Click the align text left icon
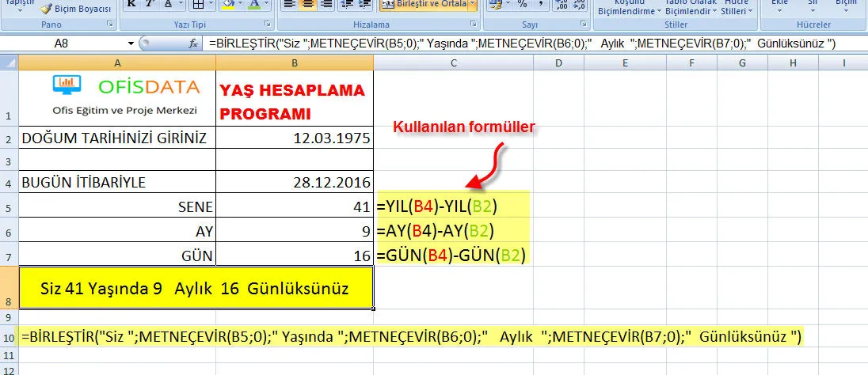This screenshot has height=375, width=868. 289,5
